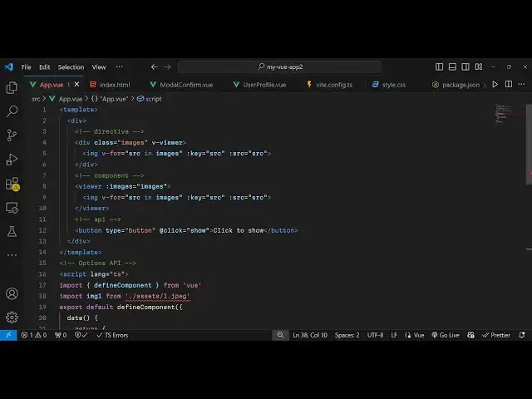This screenshot has width=532, height=399.
Task: Open the Selection menu
Action: 71,66
